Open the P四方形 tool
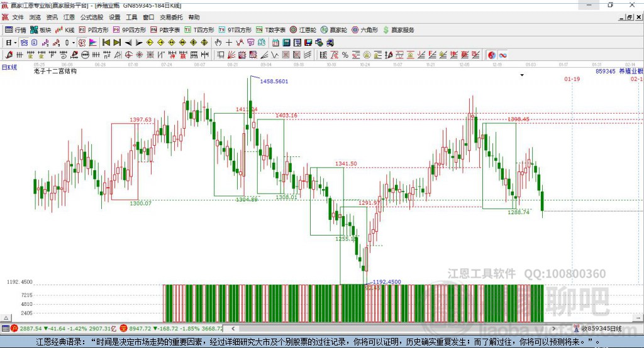The width and height of the screenshot is (644, 348). coord(94,30)
